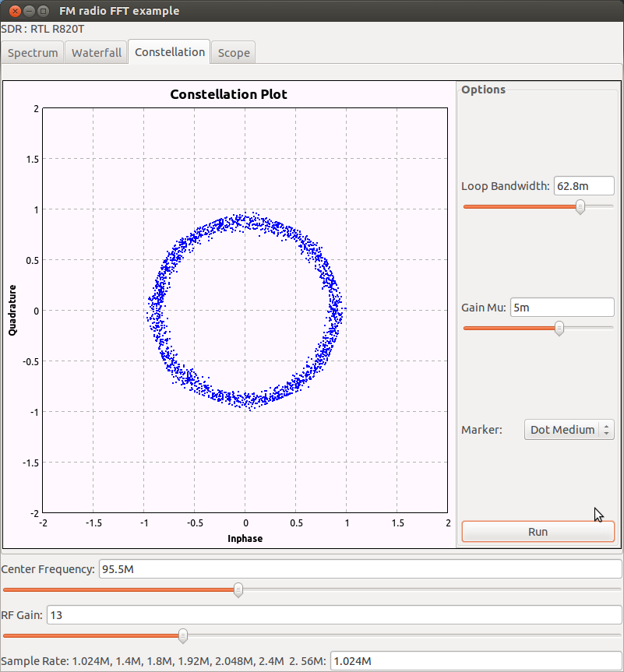624x672 pixels.
Task: Click the RF Gain slider handle
Action: 183,636
